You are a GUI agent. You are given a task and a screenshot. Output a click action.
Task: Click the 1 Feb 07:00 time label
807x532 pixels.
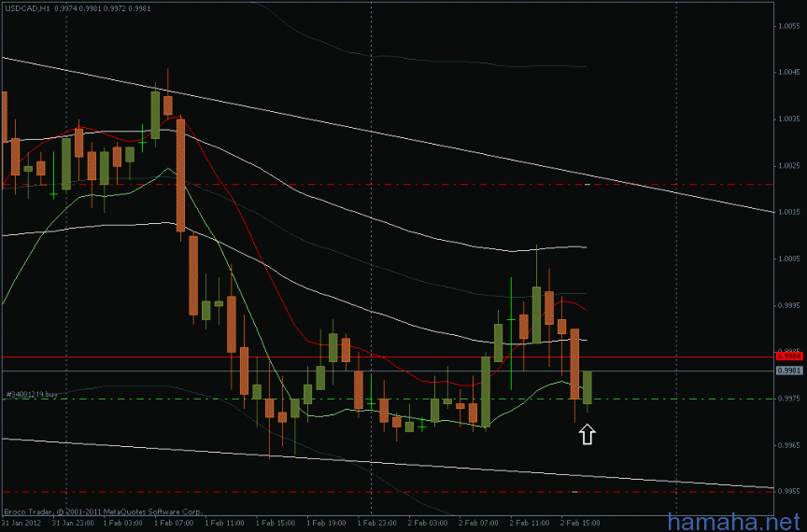(x=174, y=524)
